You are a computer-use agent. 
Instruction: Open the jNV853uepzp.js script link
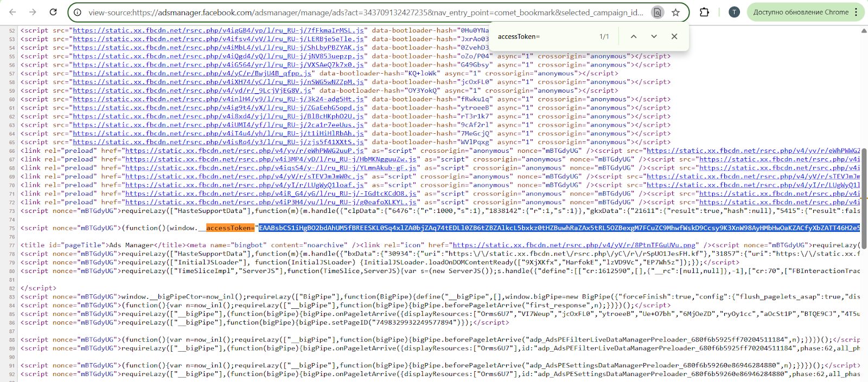coord(218,56)
